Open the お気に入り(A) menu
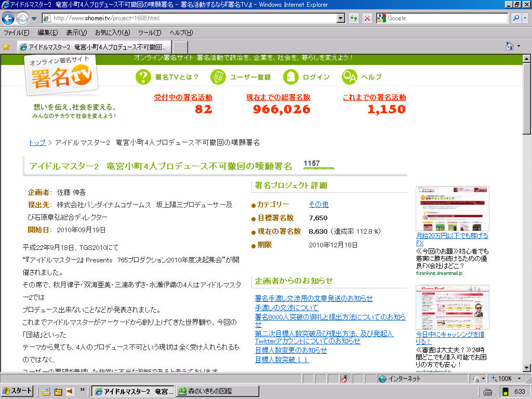The image size is (532, 399). (x=112, y=33)
